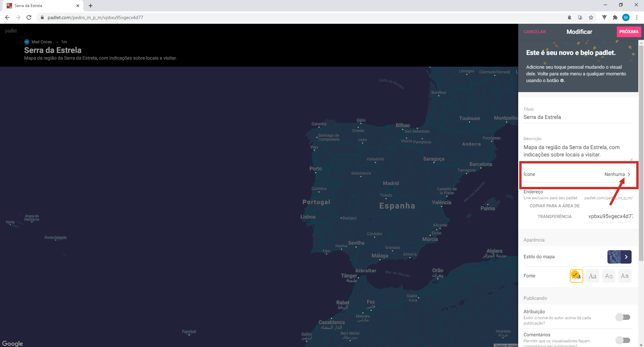Edit the Título field
The height and width of the screenshot is (347, 644).
(578, 117)
